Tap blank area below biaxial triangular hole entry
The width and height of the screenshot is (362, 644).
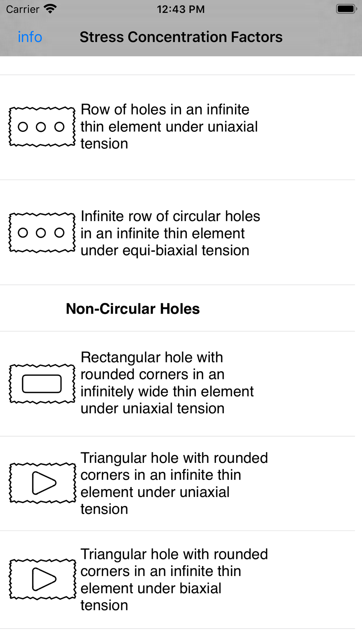point(177,636)
